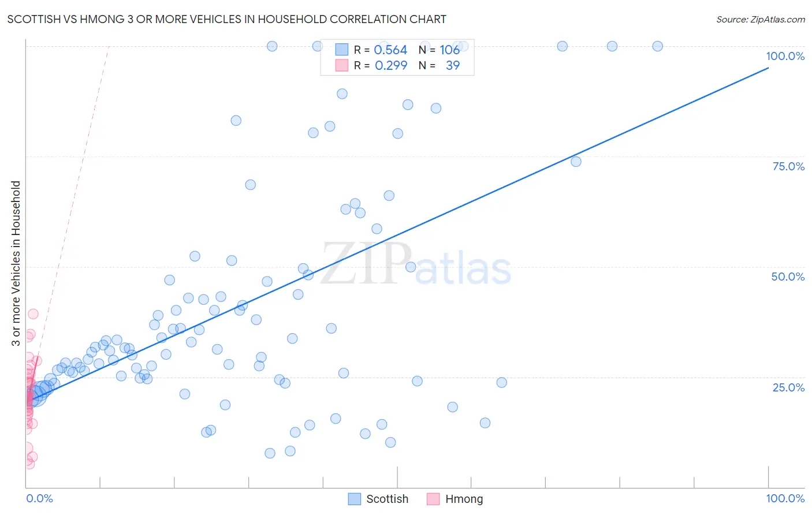Click the 100.0% x-axis label
Viewport: 812px width, 515px height.
click(785, 498)
